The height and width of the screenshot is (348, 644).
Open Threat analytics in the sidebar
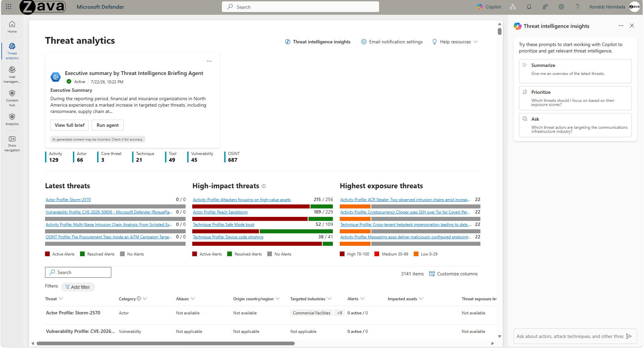[x=12, y=51]
